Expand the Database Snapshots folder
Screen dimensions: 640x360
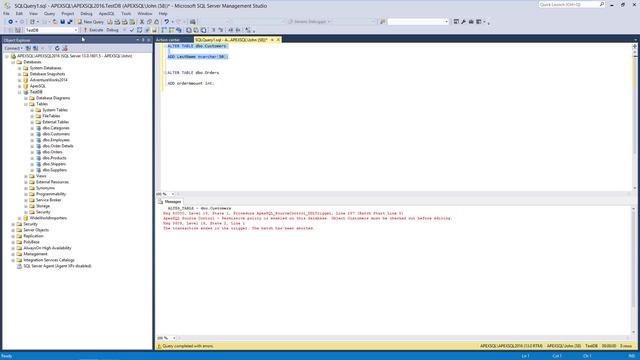(19, 74)
